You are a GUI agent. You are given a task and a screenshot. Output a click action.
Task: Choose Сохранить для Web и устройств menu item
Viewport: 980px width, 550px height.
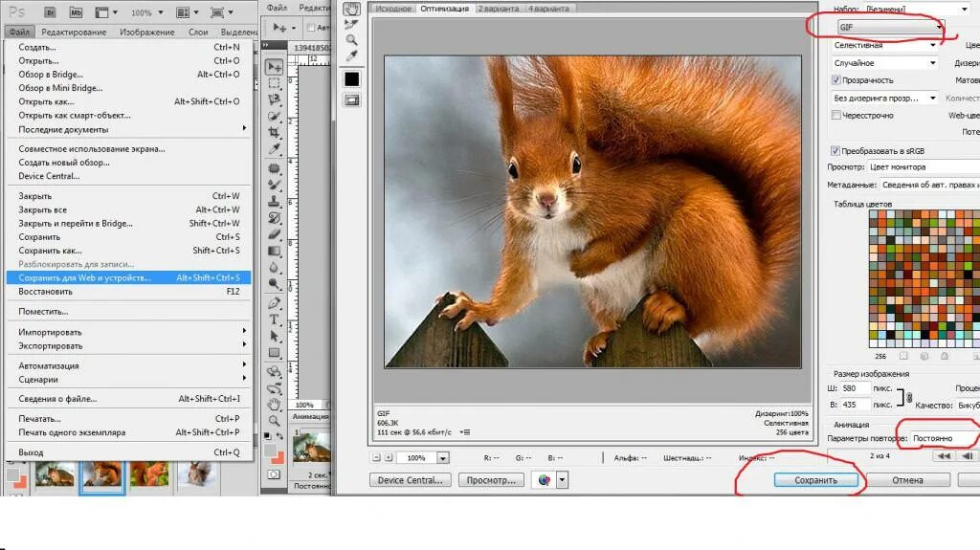(x=129, y=277)
